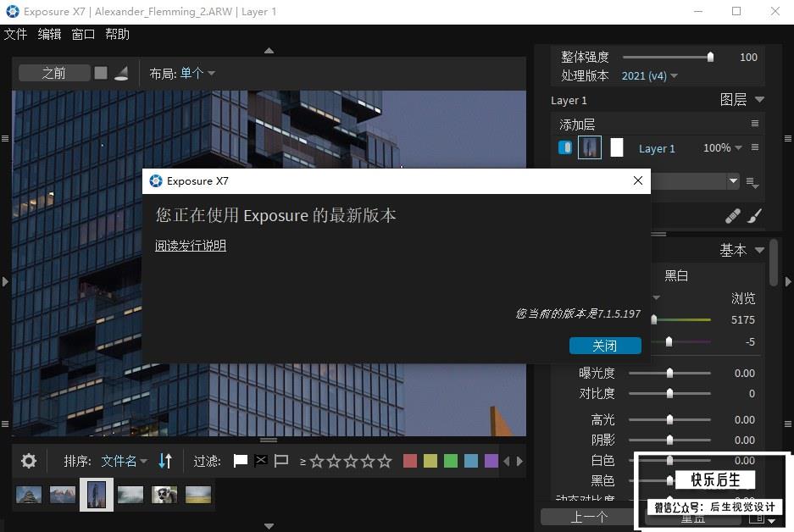Filter by rejected flag
Screen dimensions: 794x532
[x=261, y=460]
